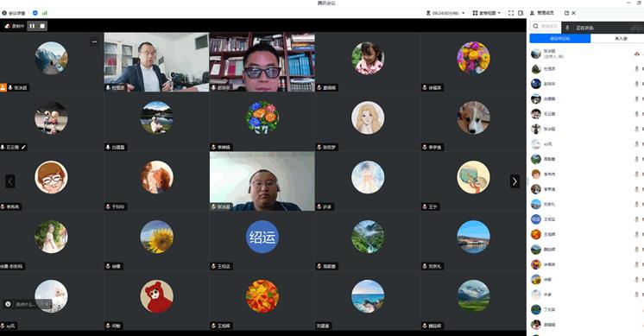Enter fullscreen mode icon
The height and width of the screenshot is (336, 644).
511,13
